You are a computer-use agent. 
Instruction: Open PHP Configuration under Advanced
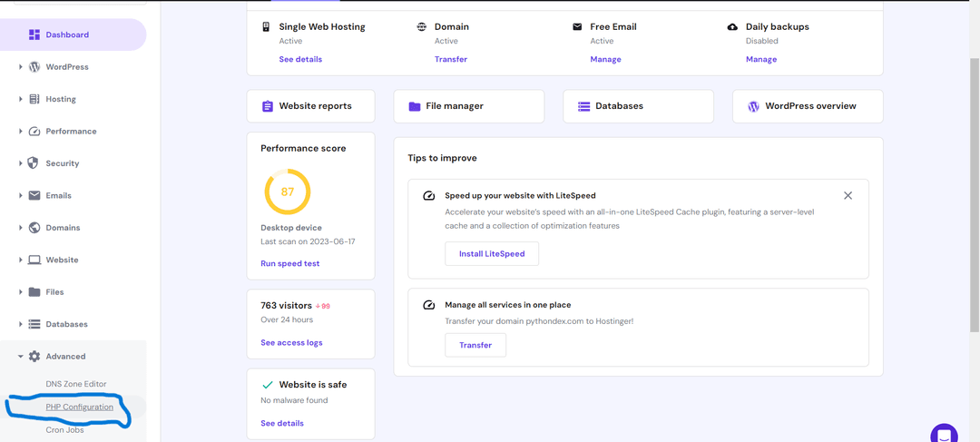point(80,407)
